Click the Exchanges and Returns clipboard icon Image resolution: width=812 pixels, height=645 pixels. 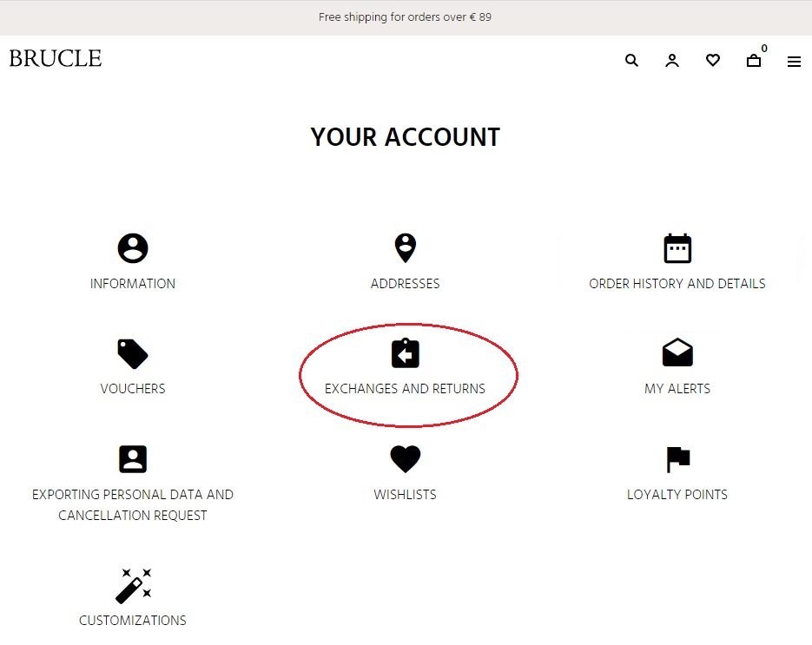click(x=405, y=353)
